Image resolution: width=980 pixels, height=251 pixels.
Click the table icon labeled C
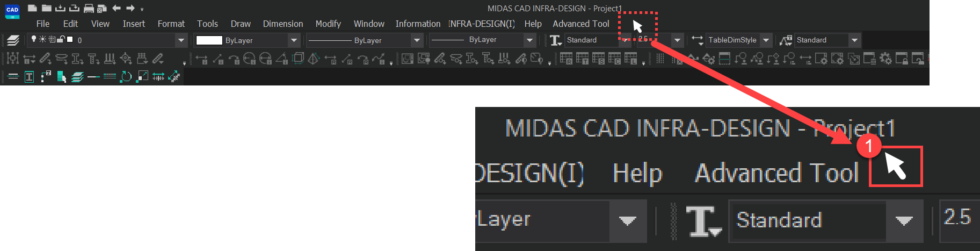(x=615, y=59)
